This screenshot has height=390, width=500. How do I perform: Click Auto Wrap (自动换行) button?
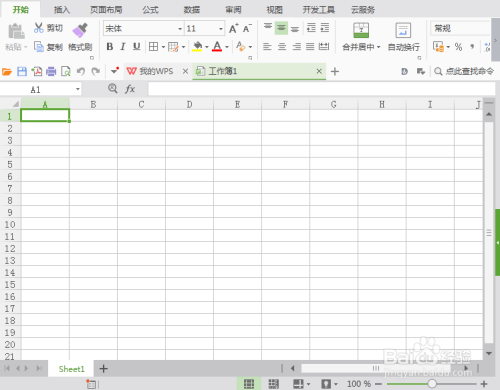click(x=403, y=37)
